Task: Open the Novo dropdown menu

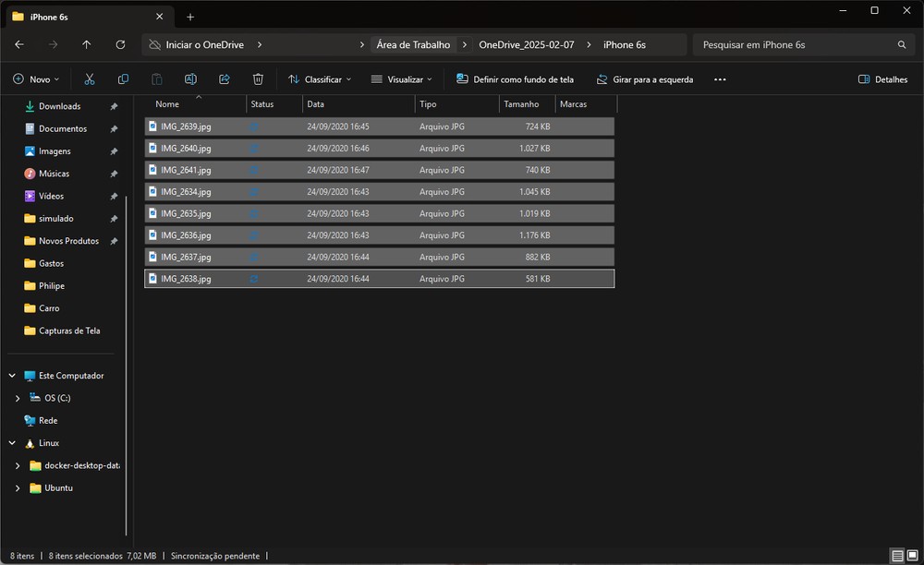Action: pos(37,79)
